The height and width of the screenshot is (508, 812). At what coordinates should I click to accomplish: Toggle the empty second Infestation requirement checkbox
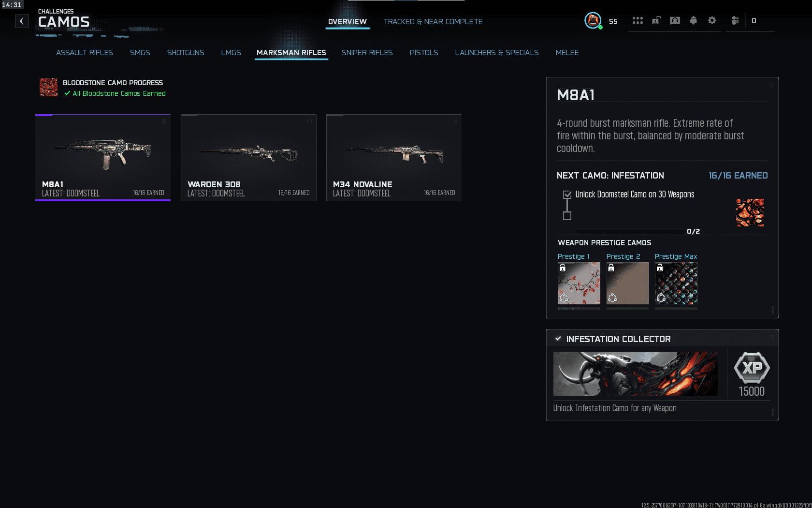pyautogui.click(x=567, y=216)
